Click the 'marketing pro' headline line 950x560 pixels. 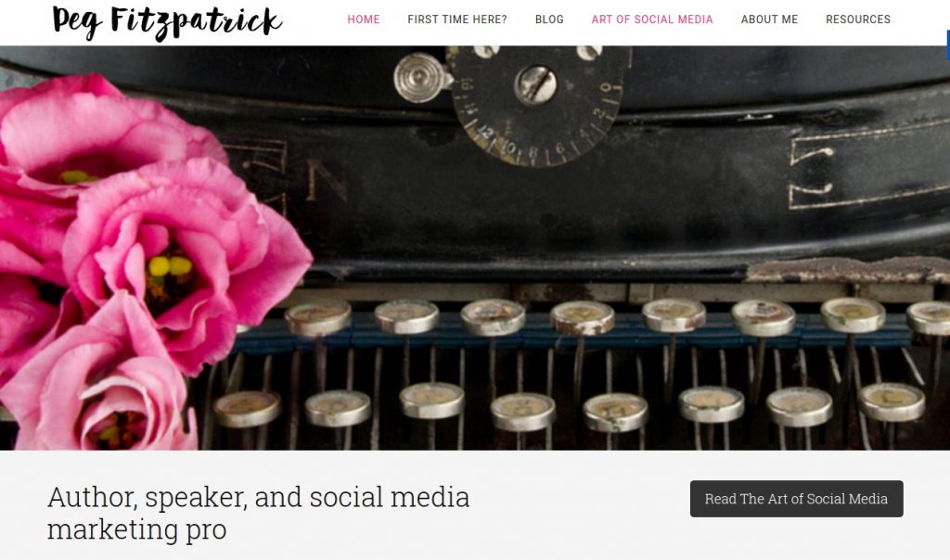click(x=137, y=529)
